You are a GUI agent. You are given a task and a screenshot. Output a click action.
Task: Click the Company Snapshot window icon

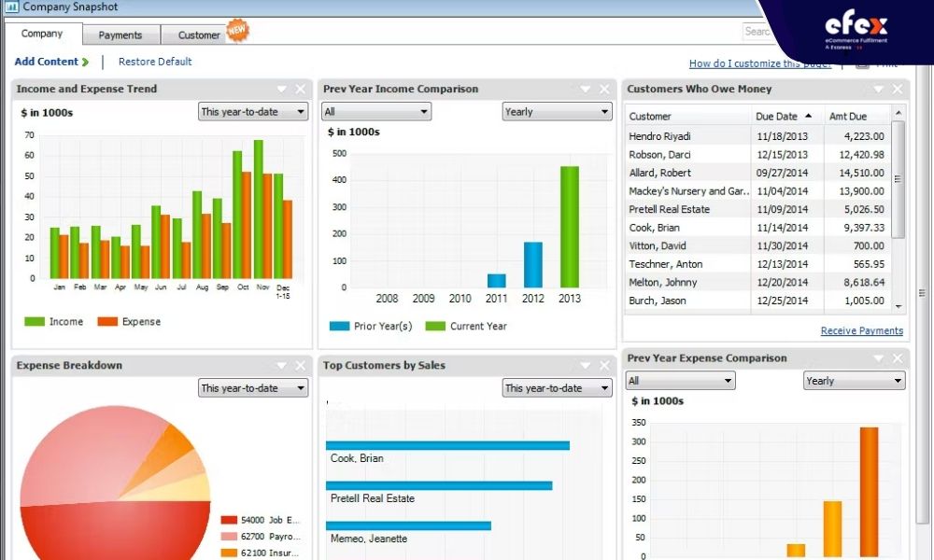[x=11, y=7]
